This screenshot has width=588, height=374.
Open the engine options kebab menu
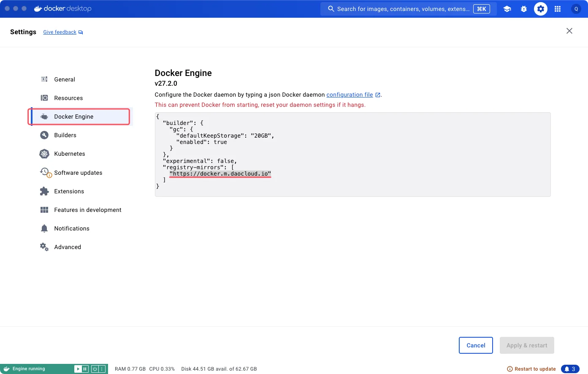coord(100,369)
